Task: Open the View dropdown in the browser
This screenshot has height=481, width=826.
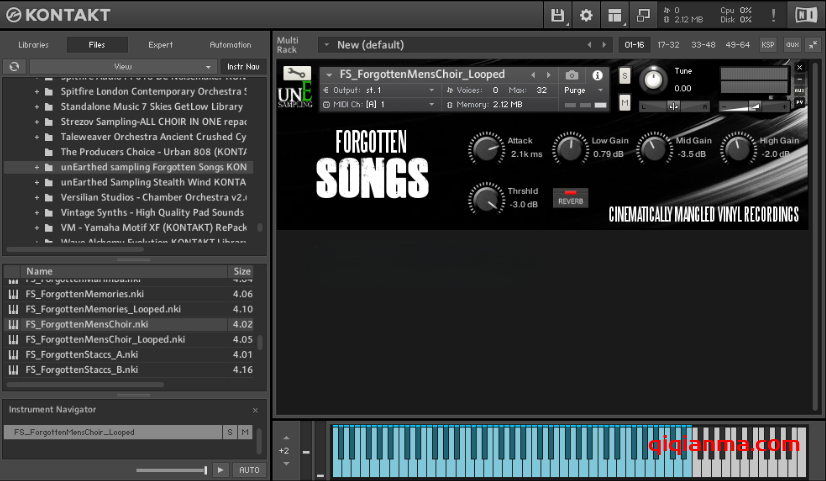Action: point(122,67)
